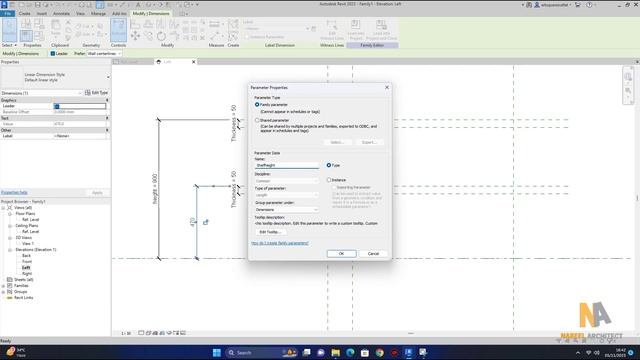Close the Left view tab
This screenshot has width=640, height=360.
[193, 62]
